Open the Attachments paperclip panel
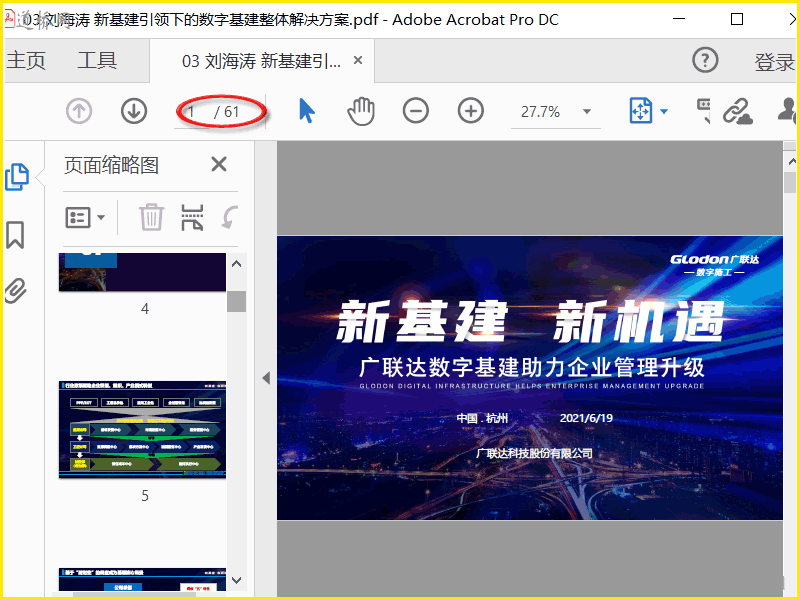The image size is (800, 600). pos(15,291)
